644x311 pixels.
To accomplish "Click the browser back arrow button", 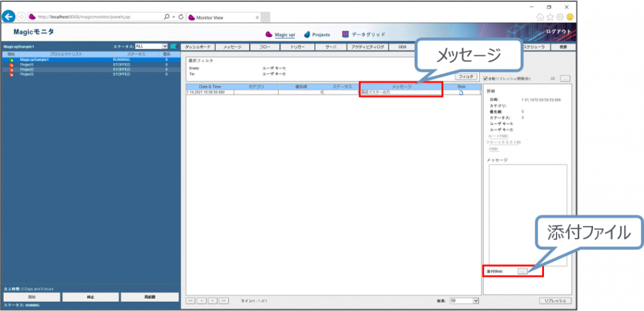I will tap(9, 16).
